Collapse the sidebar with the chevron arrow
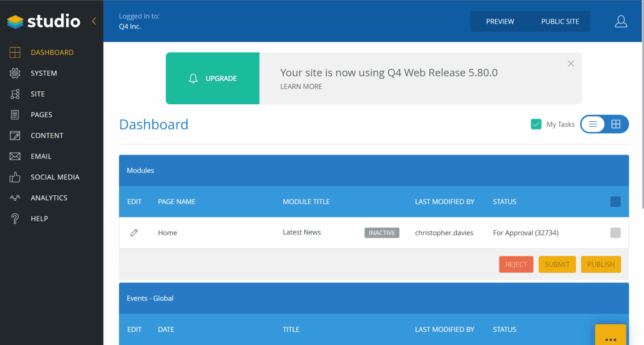 coord(94,21)
